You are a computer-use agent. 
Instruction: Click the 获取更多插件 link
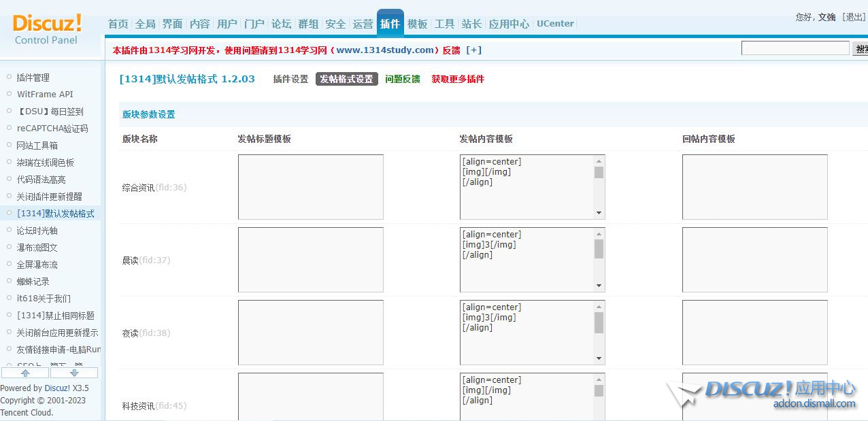point(458,79)
